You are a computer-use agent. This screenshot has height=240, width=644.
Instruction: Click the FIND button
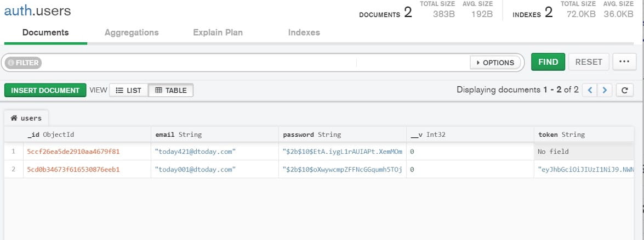pyautogui.click(x=548, y=62)
